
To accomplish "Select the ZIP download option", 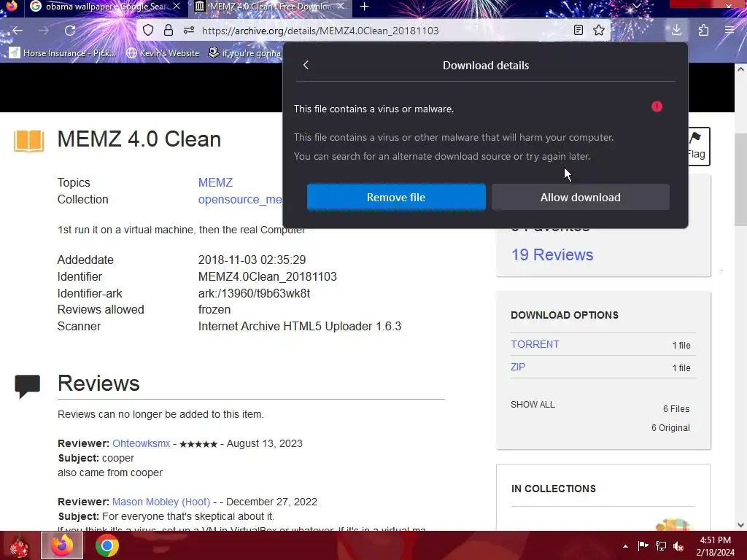I will tap(518, 367).
